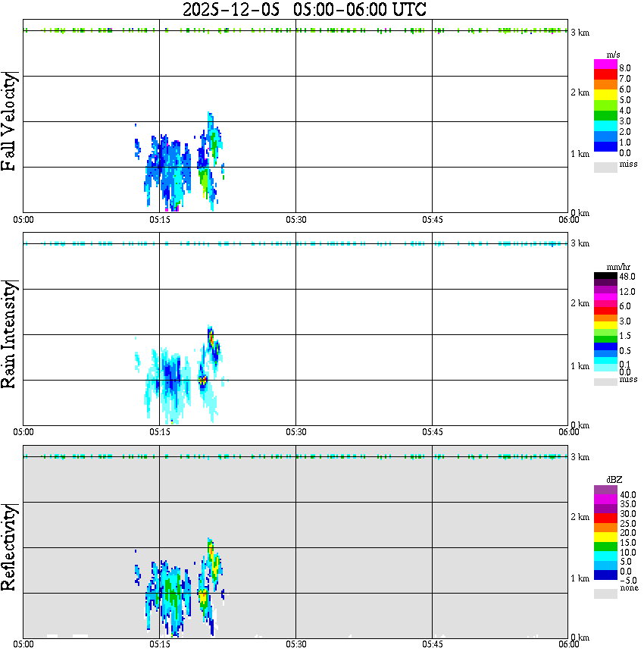
Task: Select the orange 6.0 m/s legend swatch
Action: point(605,85)
